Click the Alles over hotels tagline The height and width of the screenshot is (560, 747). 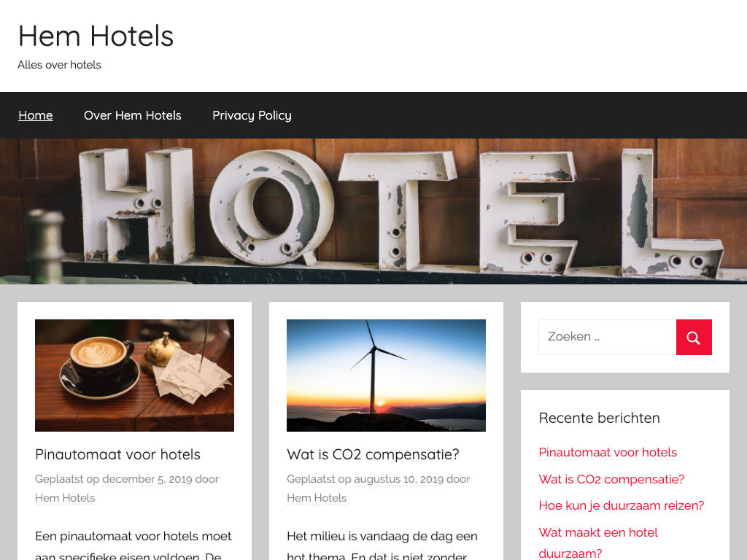[60, 65]
